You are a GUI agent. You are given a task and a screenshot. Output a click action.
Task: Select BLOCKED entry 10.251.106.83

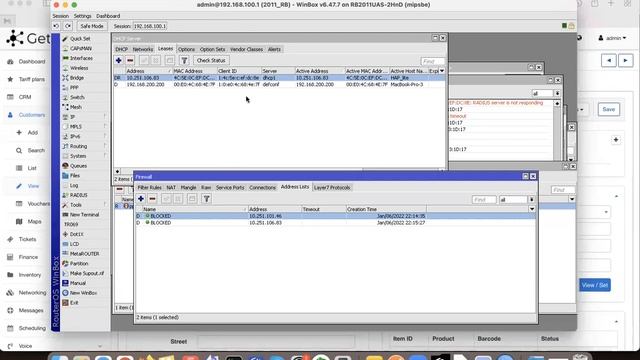(335, 223)
